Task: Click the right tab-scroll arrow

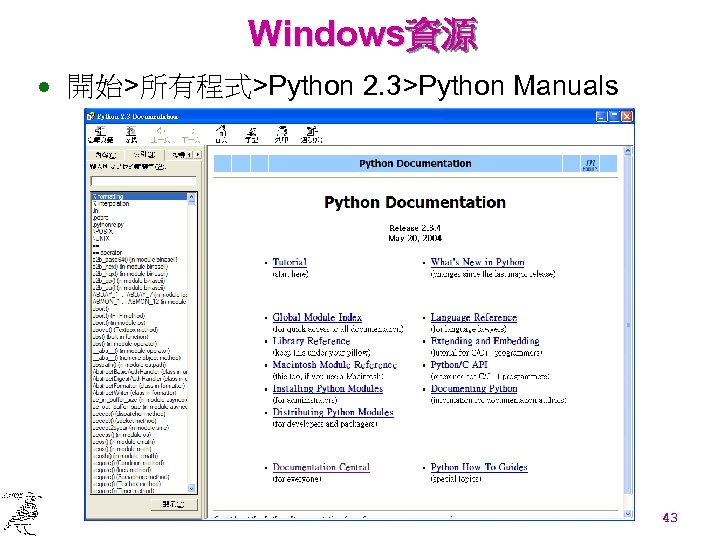Action: (198, 155)
